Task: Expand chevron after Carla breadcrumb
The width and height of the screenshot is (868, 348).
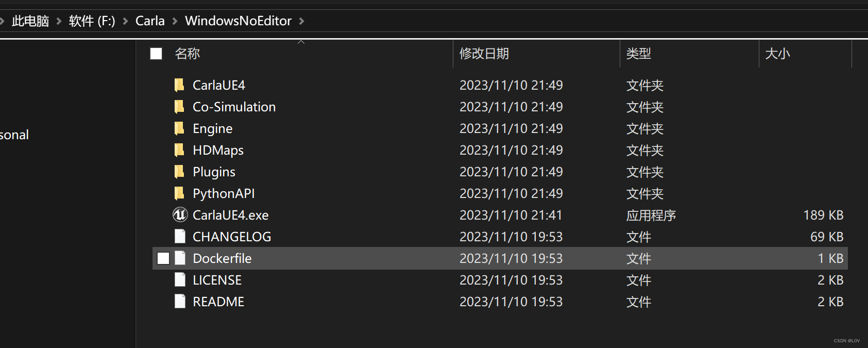Action: pyautogui.click(x=175, y=21)
